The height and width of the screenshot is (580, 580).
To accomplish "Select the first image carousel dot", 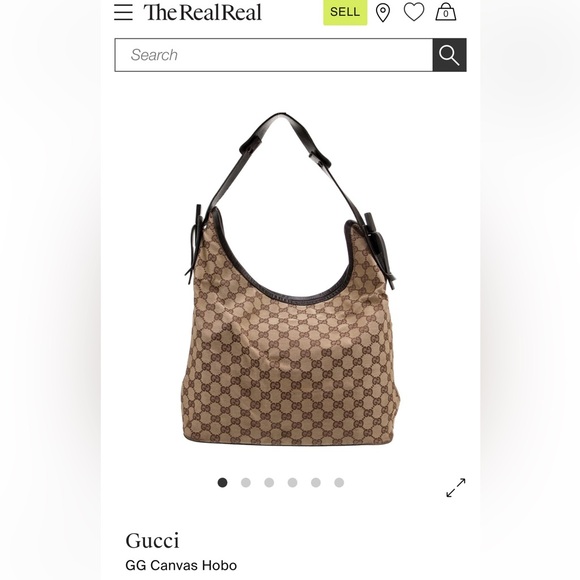I will click(x=222, y=482).
